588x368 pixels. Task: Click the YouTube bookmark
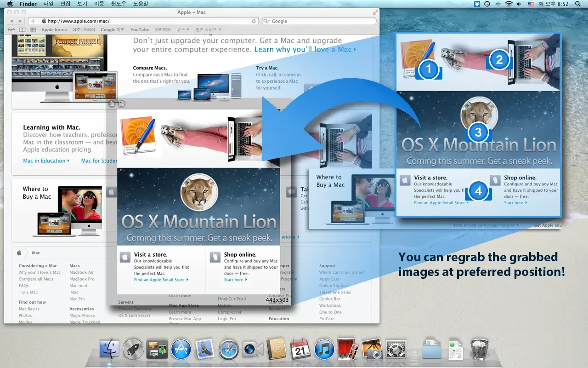tap(140, 30)
